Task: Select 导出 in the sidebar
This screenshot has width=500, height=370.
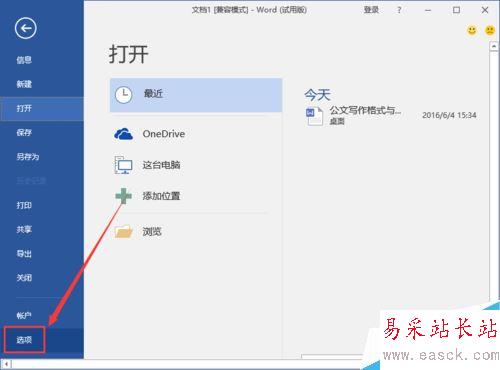Action: click(24, 254)
